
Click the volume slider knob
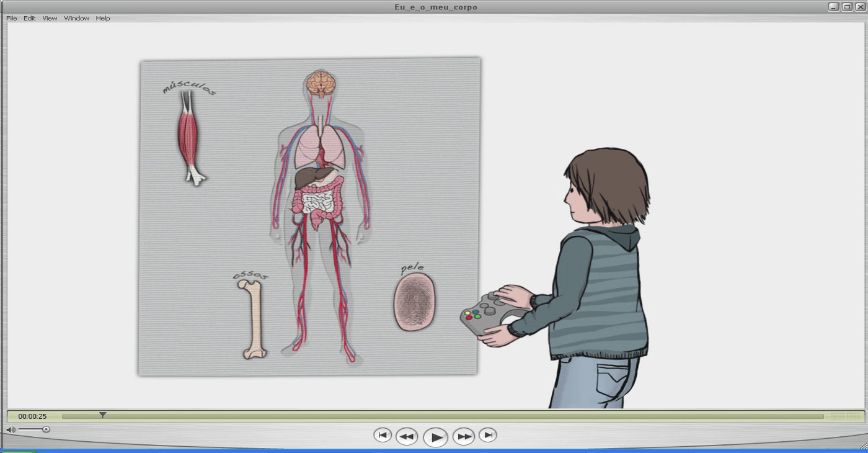46,429
